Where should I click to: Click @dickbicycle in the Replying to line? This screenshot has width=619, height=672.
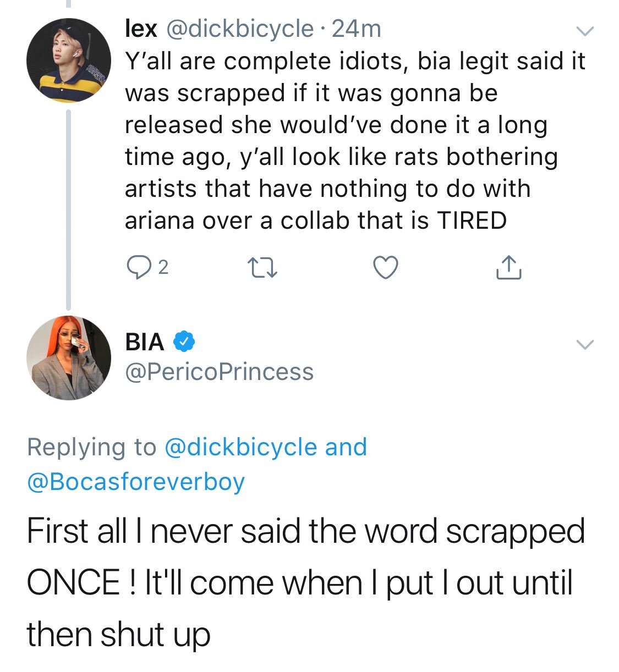pyautogui.click(x=240, y=447)
